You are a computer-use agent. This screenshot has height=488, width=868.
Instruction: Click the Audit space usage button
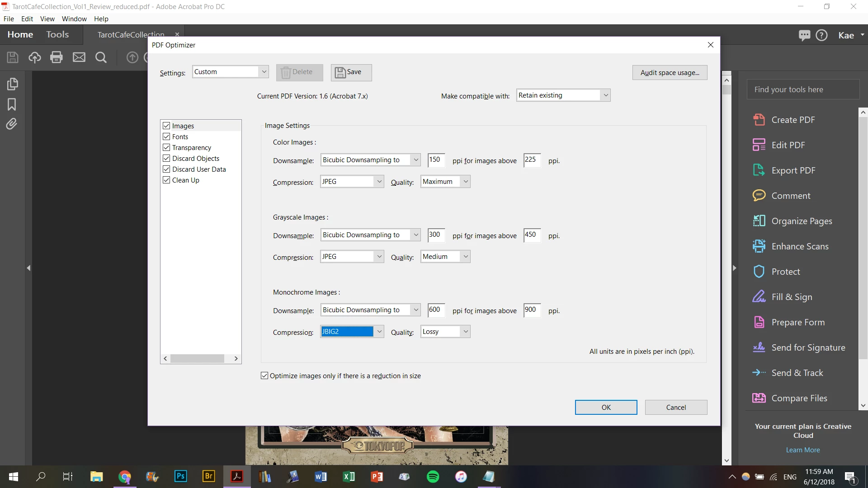[x=670, y=73]
